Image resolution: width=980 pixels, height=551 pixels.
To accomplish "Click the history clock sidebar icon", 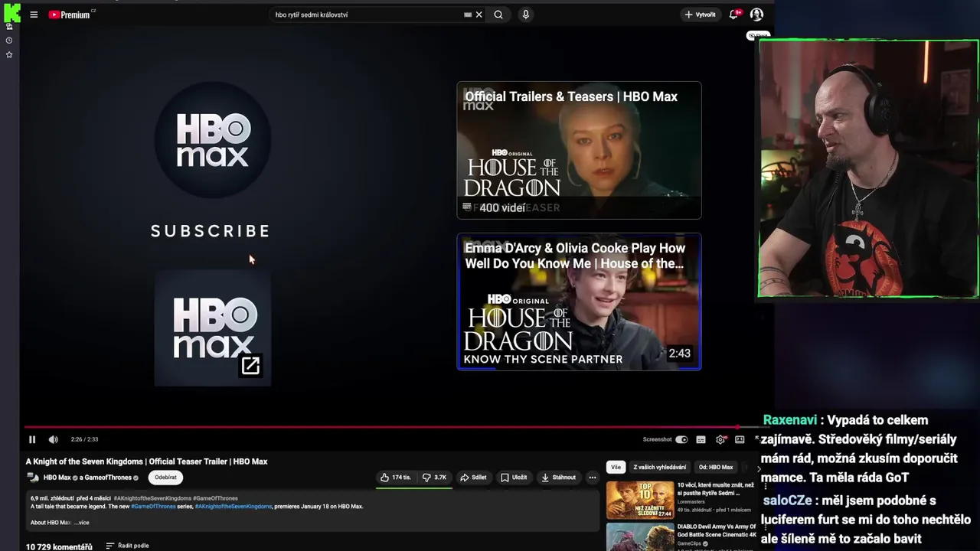I will 9,41.
